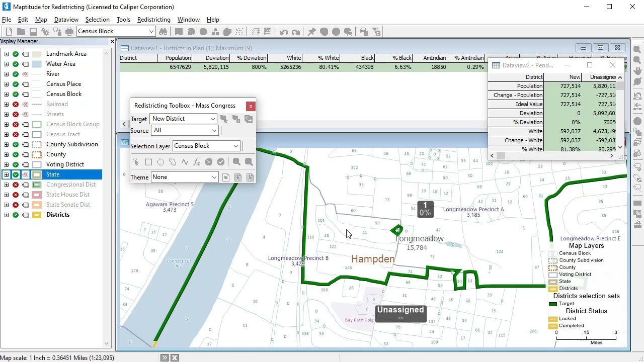
Task: Click the Open file folder icon
Action: (x=21, y=32)
